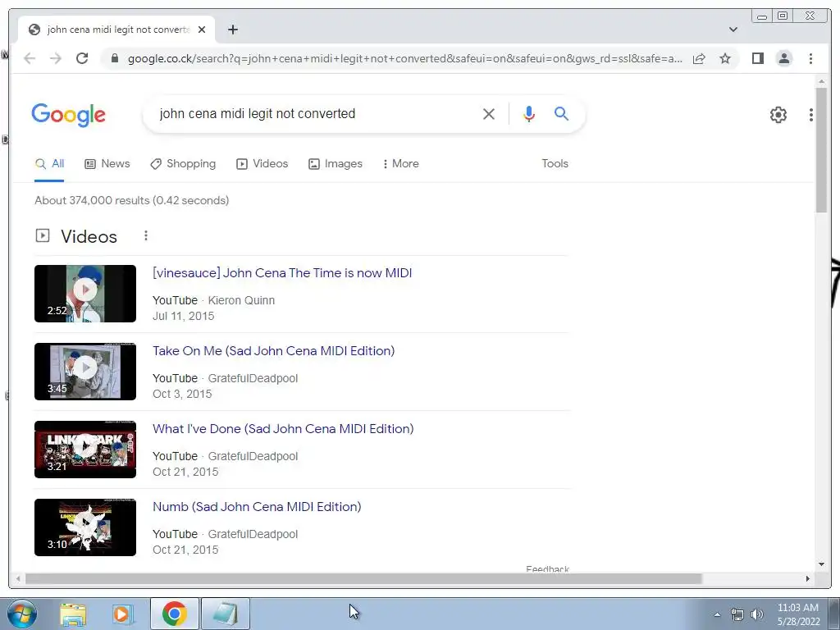The image size is (840, 630).
Task: Launch Windows Media Player from taskbar
Action: 123,614
